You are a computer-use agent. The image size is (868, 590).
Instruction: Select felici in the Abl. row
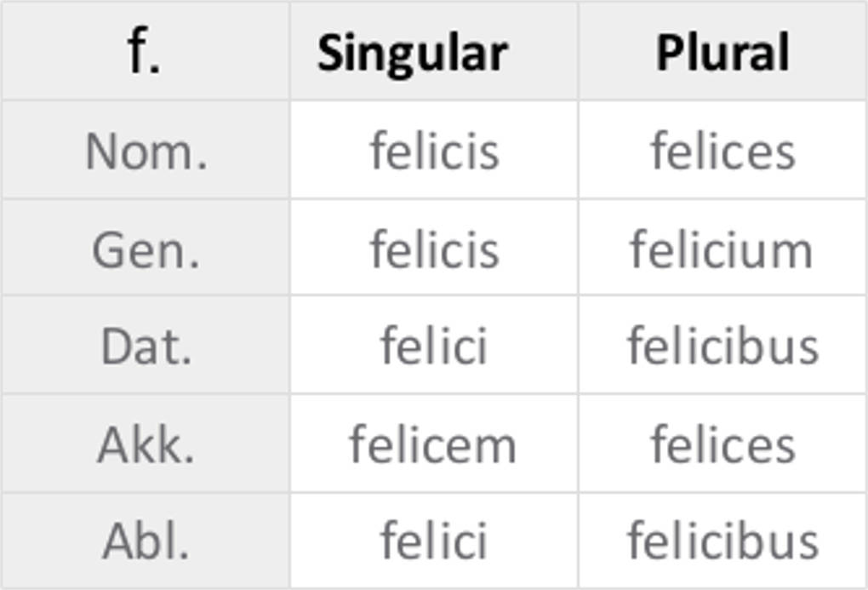[x=434, y=541]
